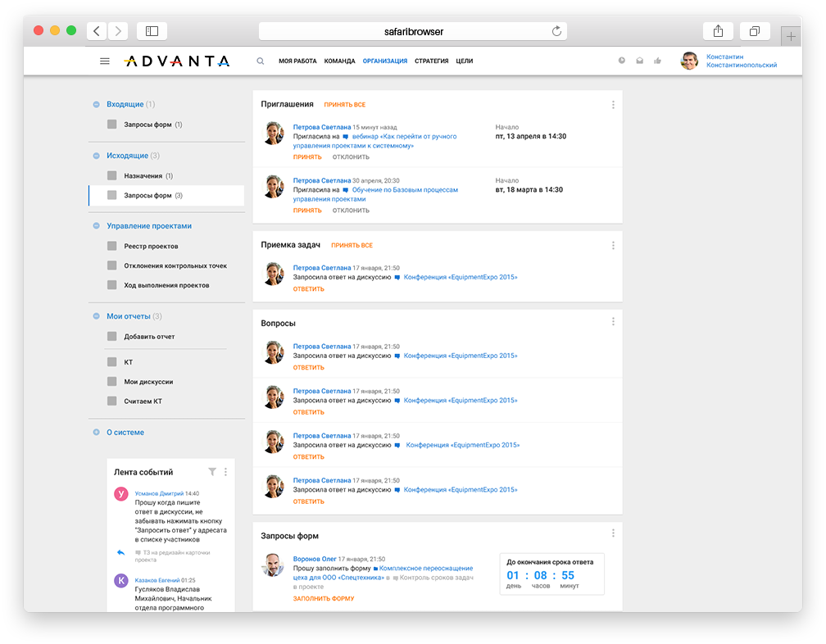Open the hamburger menu next to ADVANTA logo
The width and height of the screenshot is (826, 644).
104,61
